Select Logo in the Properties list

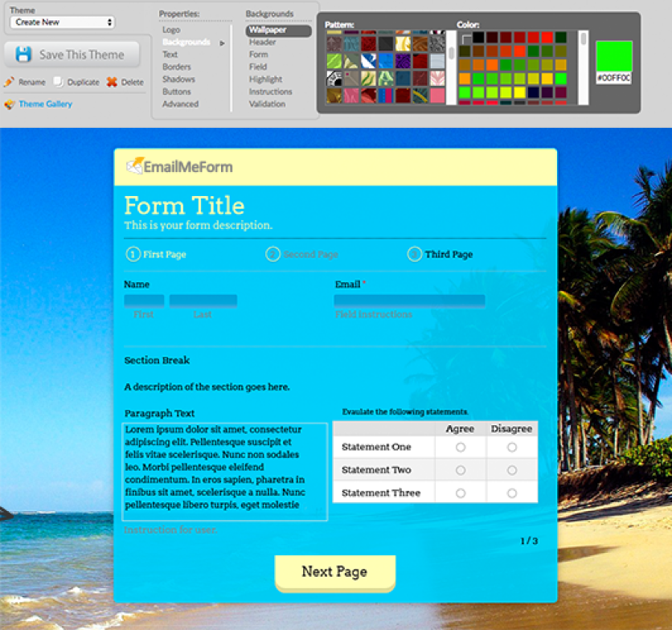coord(171,30)
